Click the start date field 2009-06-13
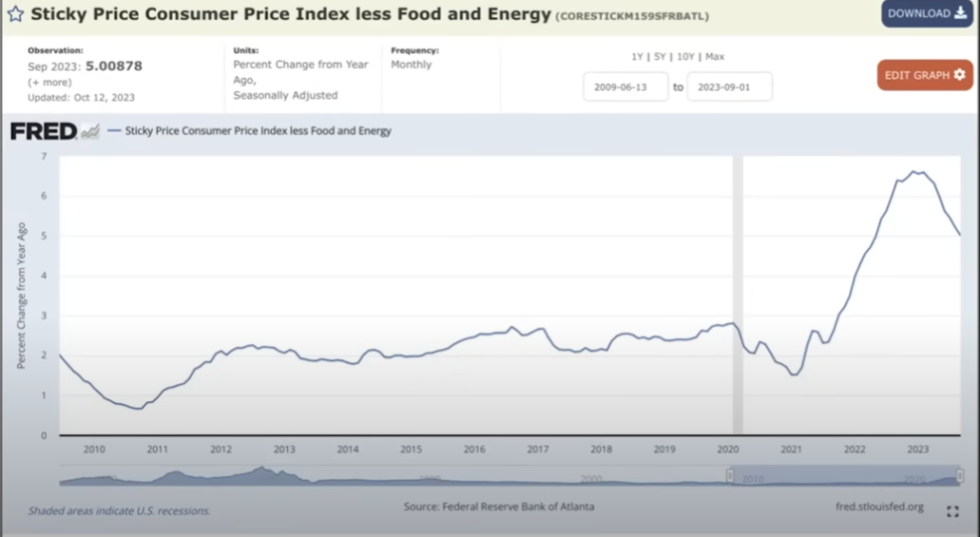Viewport: 980px width, 537px height. pyautogui.click(x=625, y=86)
